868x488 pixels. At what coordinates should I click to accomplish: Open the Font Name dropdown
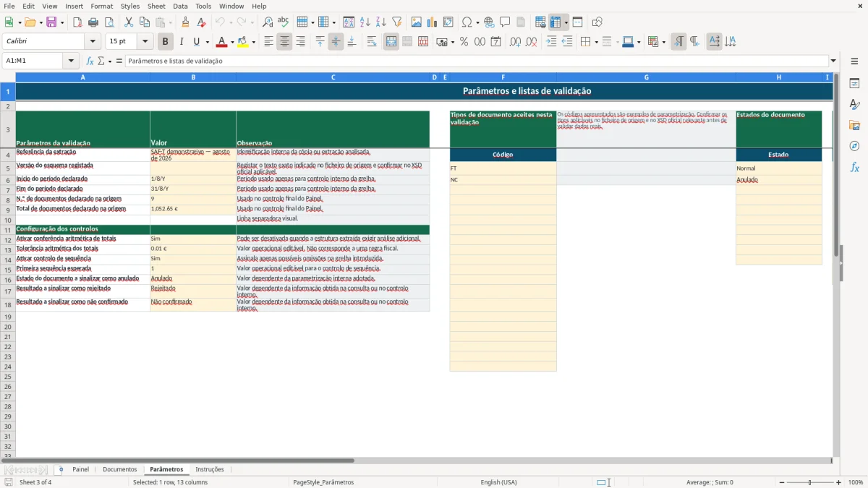[93, 42]
